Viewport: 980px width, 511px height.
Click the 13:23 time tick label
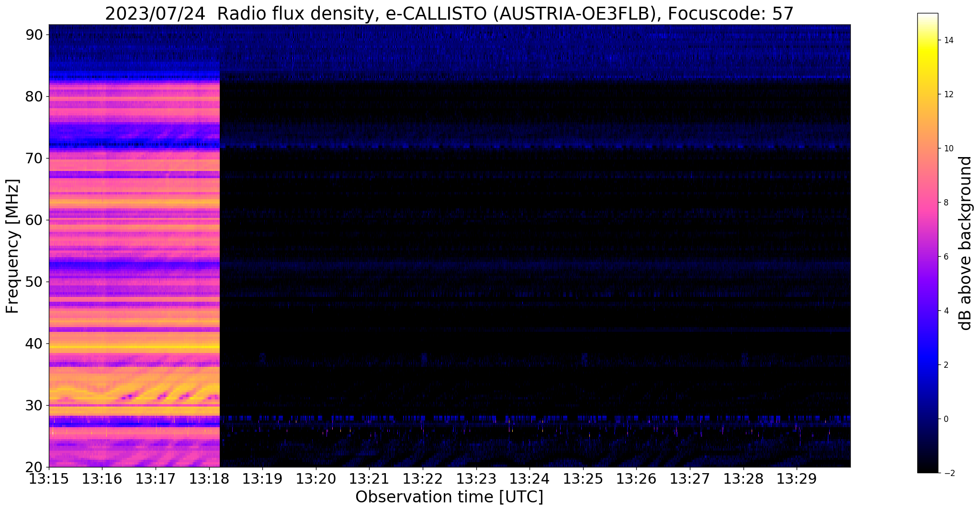coord(476,479)
